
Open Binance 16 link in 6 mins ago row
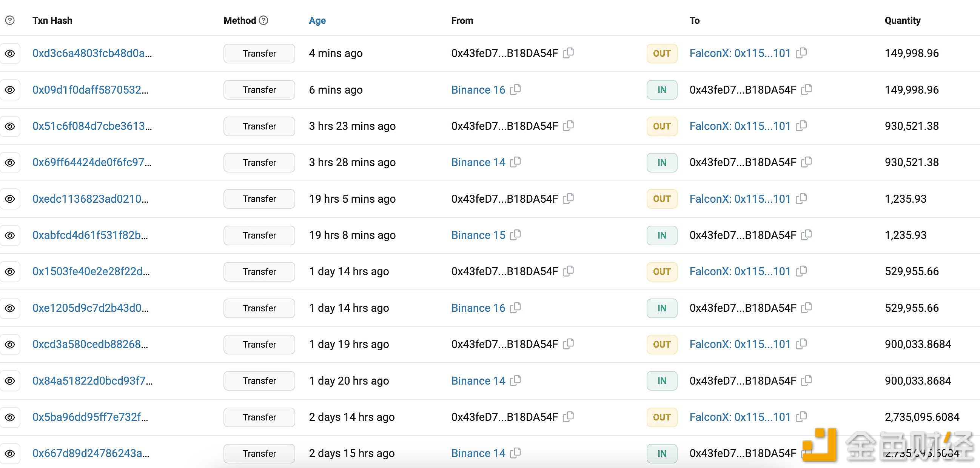click(x=478, y=90)
